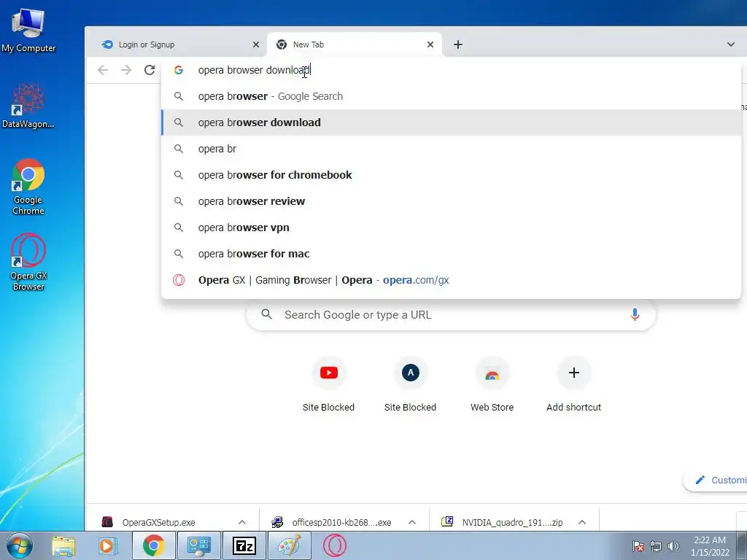
Task: Click the address bar with opera browser download
Action: (x=451, y=70)
